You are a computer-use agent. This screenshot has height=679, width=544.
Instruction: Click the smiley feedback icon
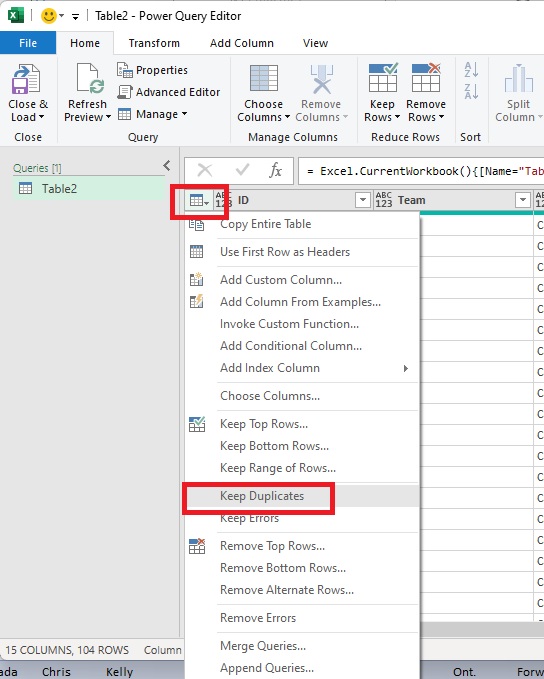(49, 16)
